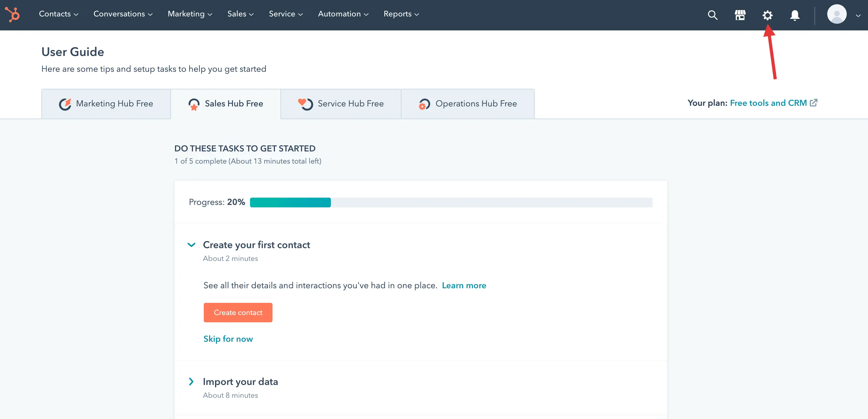
Task: Open the Marketing dropdown menu
Action: [190, 14]
